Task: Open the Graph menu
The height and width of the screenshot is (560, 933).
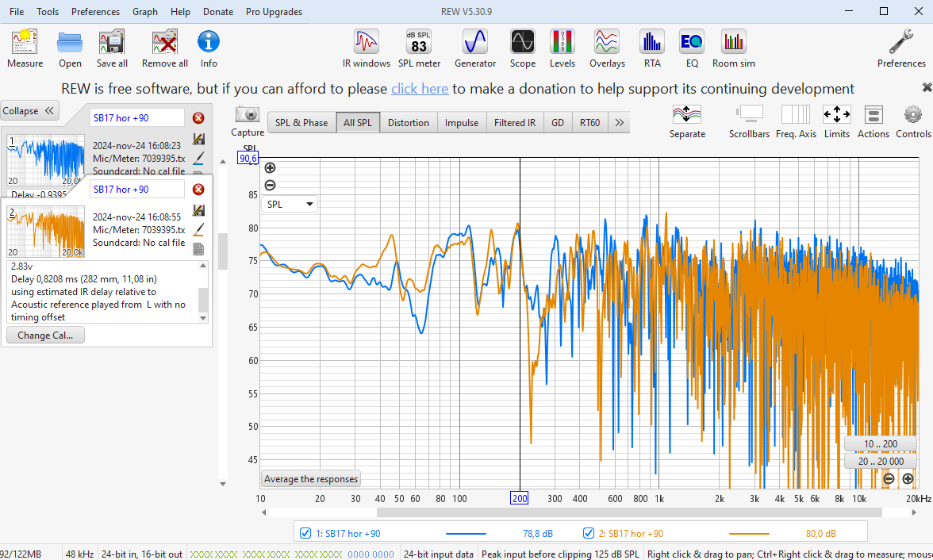Action: click(x=145, y=12)
